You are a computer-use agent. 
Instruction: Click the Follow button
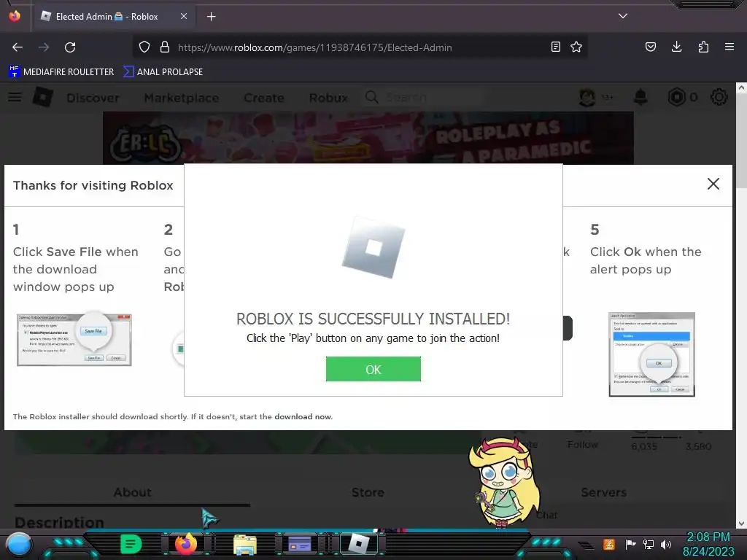[583, 444]
